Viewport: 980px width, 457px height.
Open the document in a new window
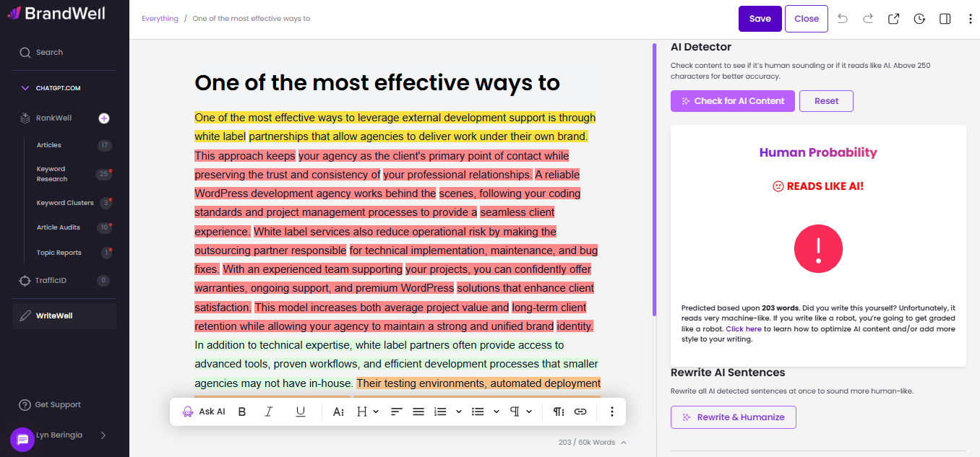tap(894, 19)
